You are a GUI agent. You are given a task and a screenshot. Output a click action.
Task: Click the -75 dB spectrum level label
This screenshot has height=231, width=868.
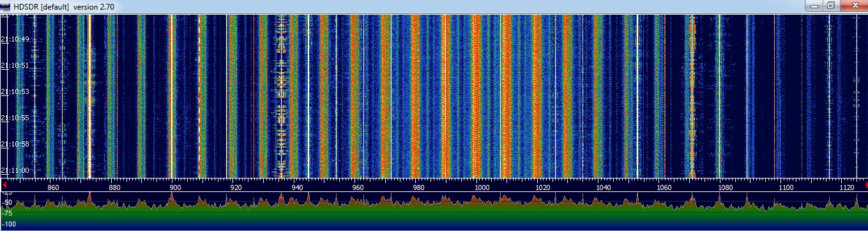(8, 214)
